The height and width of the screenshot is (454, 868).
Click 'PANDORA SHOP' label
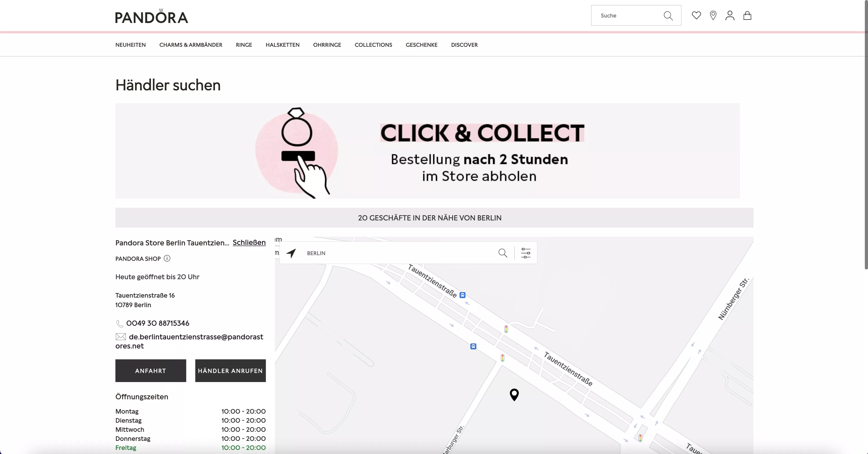[138, 259]
